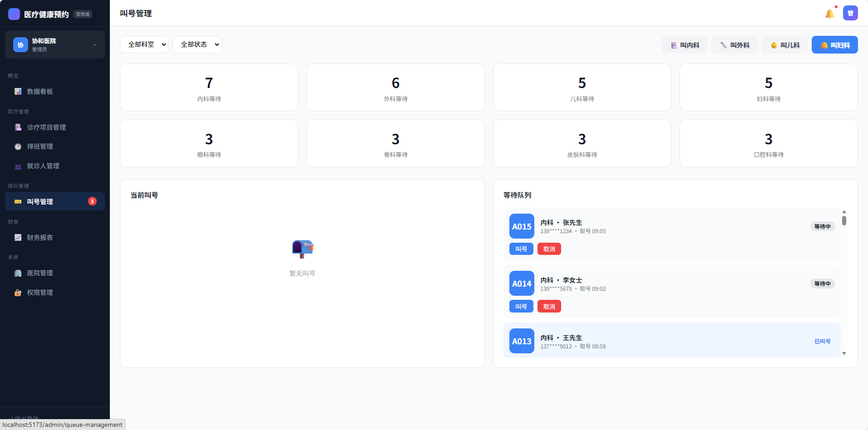Click the 内科等待 count card
Viewport: 868px width, 430px height.
pyautogui.click(x=209, y=88)
